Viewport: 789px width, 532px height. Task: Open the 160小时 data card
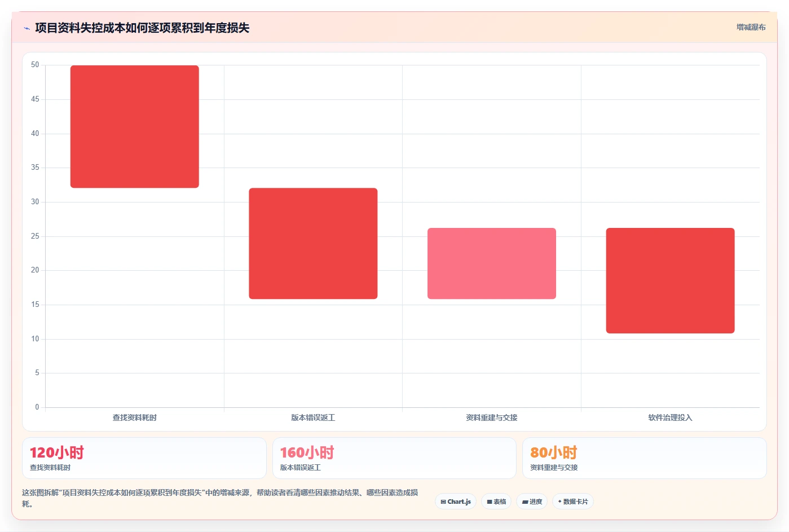[x=394, y=458]
